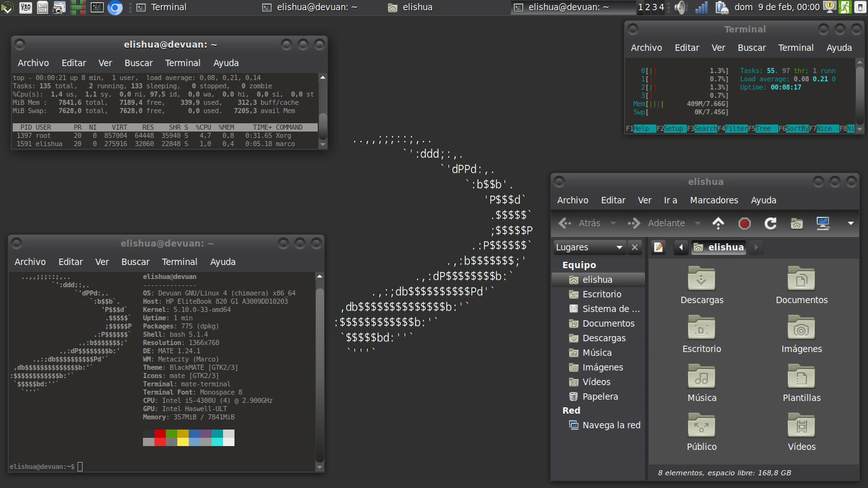
Task: Click the path bar left scroll arrow
Action: click(x=681, y=247)
